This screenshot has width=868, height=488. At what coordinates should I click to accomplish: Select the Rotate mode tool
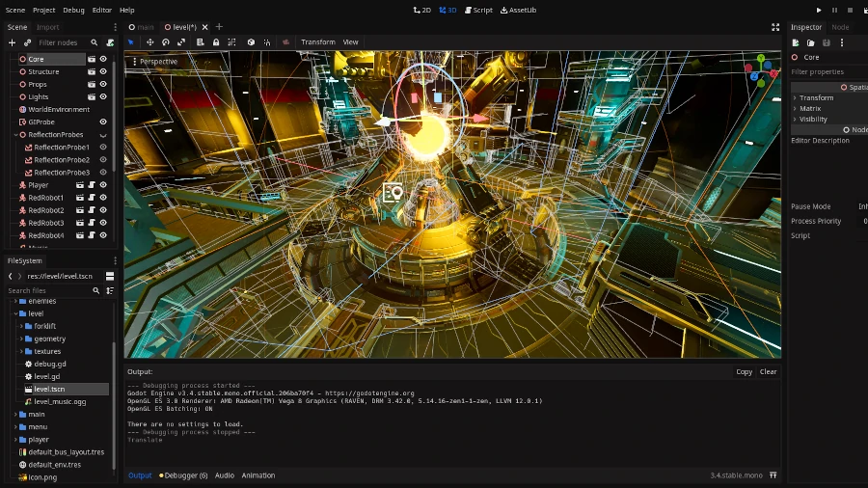165,42
